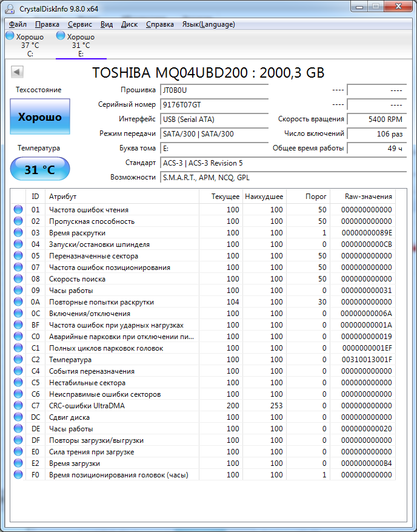Viewport: 417px width, 532px height.
Task: Click status orb for Скорость поиска
Action: point(18,278)
